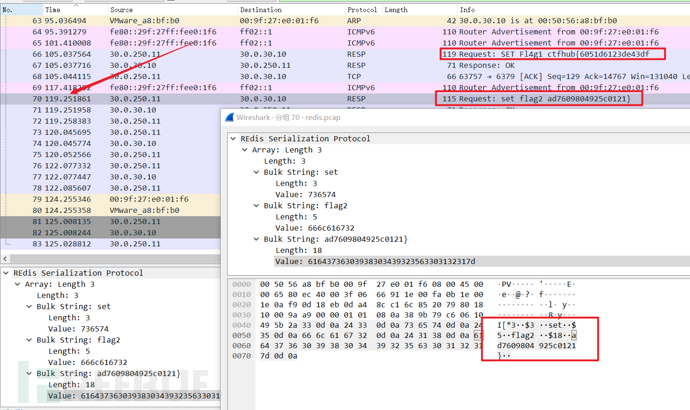The width and height of the screenshot is (690, 410).
Task: Click the Info column header
Action: tap(467, 10)
